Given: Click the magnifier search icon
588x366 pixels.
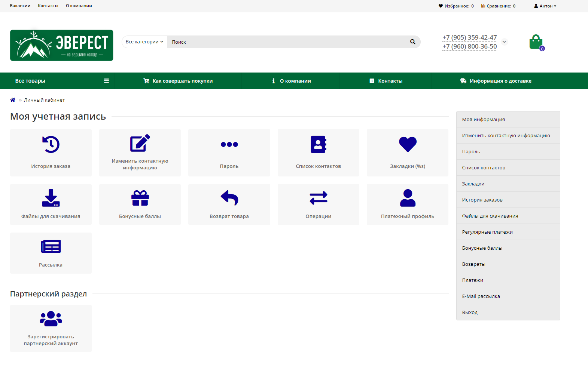Looking at the screenshot, I should (x=412, y=42).
